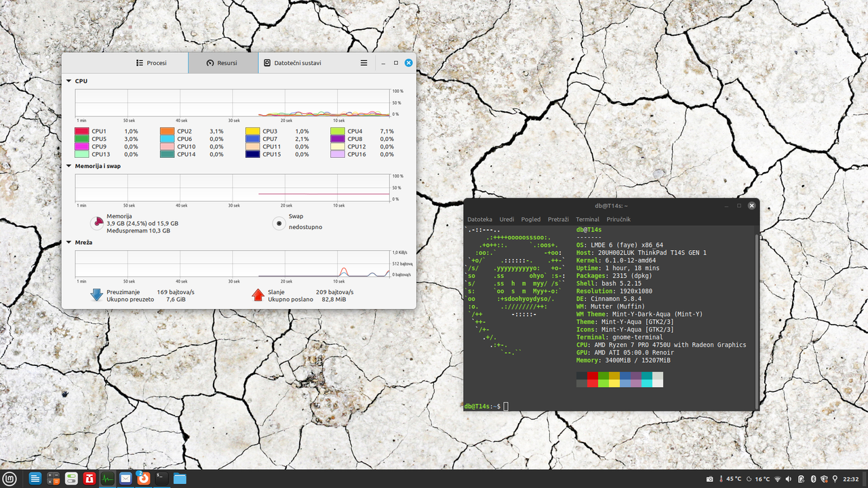Screen dimensions: 868x488
Task: Open the Bluetooth tray icon
Action: 813,479
